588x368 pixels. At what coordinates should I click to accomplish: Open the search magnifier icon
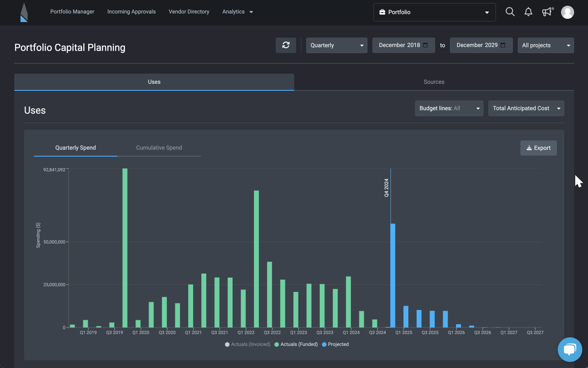tap(510, 12)
